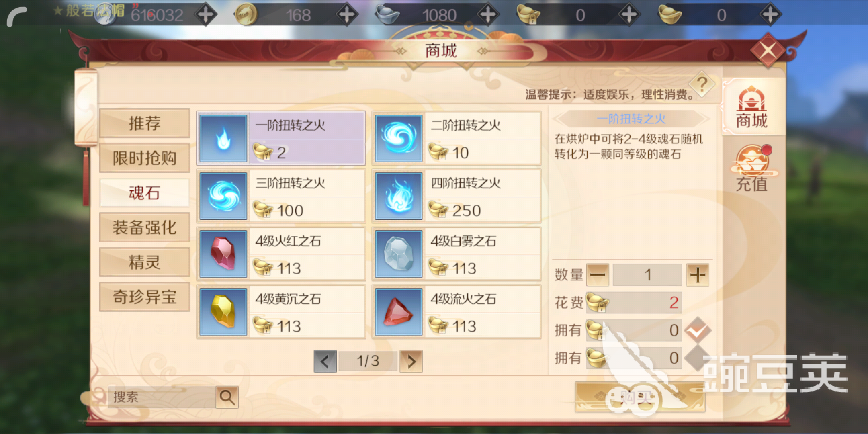Switch to the 限时抢购 category tab
868x434 pixels.
145,158
